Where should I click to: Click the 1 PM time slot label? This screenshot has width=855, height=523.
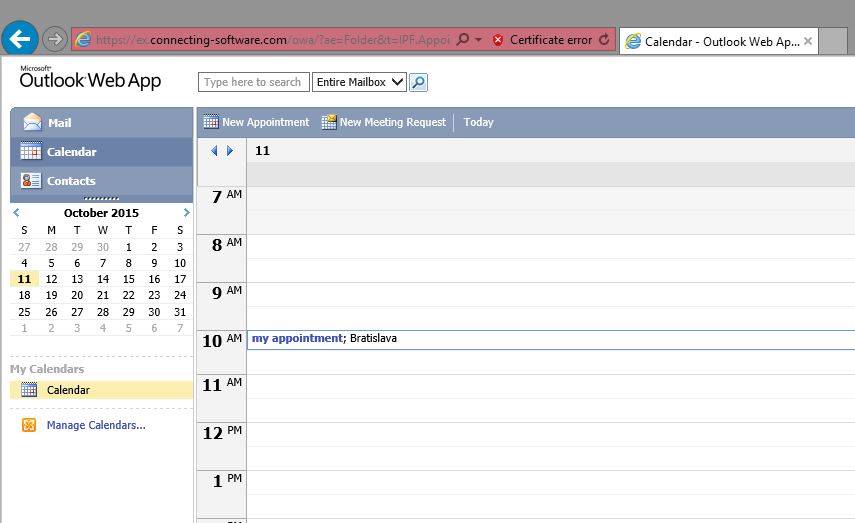click(x=227, y=480)
